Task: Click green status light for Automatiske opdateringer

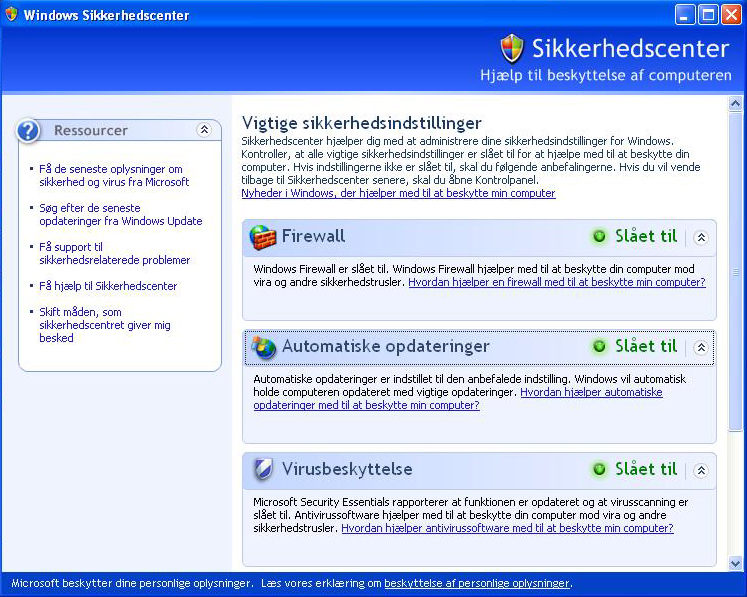Action: [x=599, y=347]
